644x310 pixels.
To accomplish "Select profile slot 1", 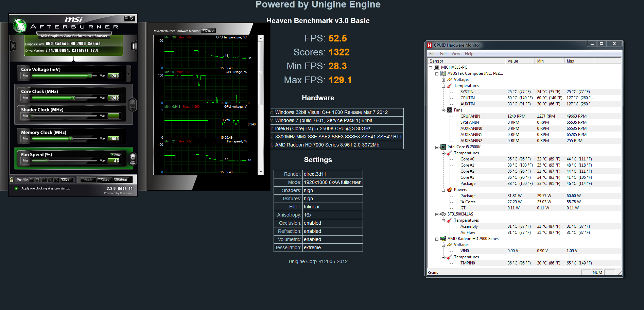I will click(x=32, y=180).
